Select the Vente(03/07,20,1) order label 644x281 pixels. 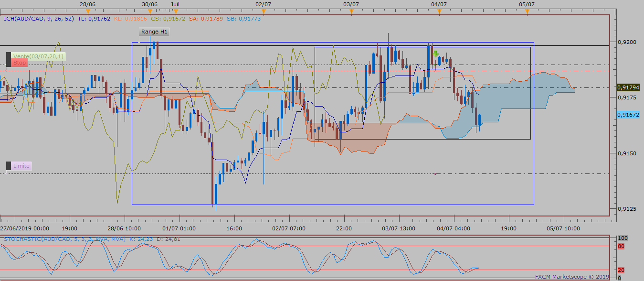tap(39, 56)
